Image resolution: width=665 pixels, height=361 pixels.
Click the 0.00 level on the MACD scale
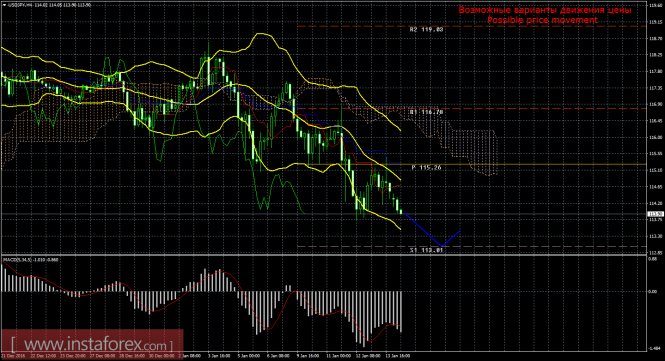pyautogui.click(x=653, y=291)
